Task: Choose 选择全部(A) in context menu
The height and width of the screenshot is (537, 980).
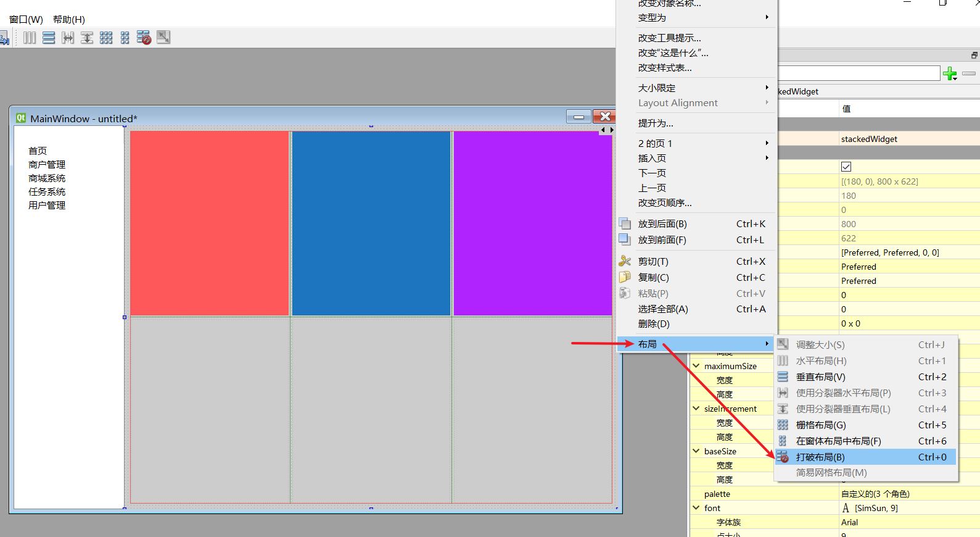Action: (x=696, y=309)
